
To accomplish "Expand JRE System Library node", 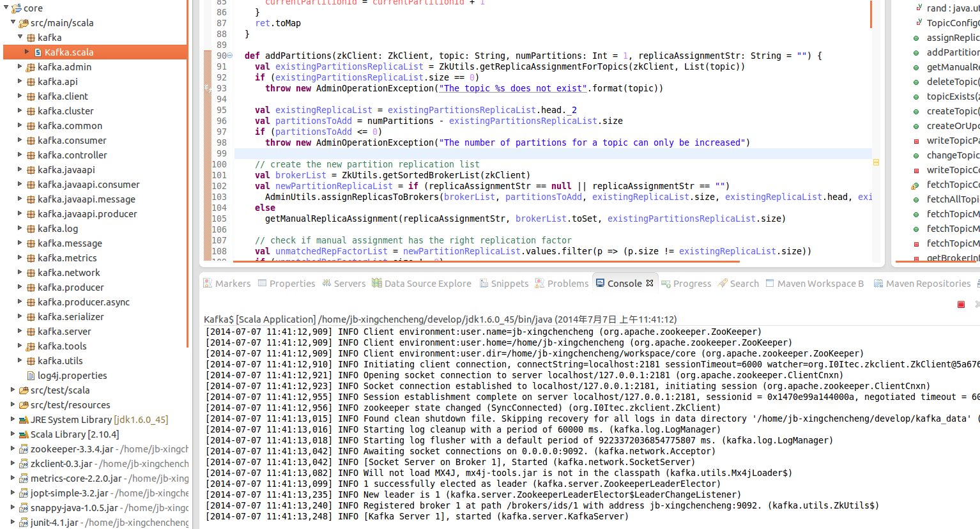I will [13, 419].
